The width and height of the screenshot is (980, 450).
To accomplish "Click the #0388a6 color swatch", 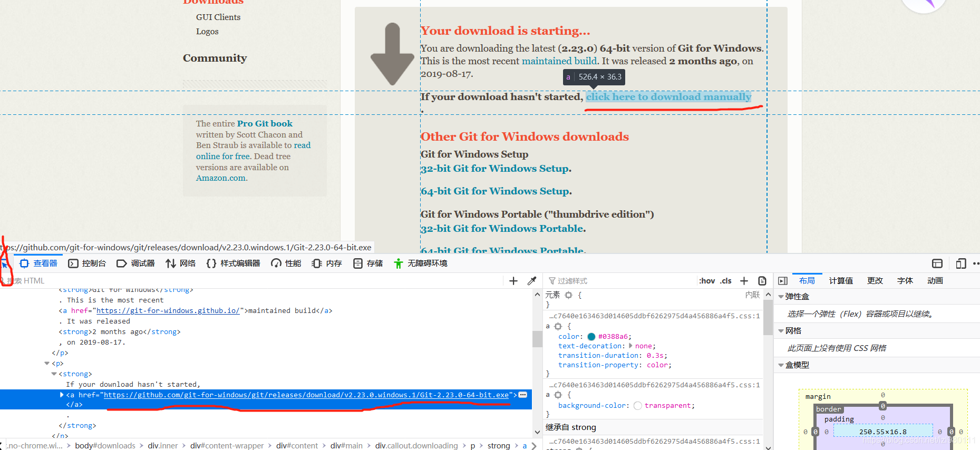I will [591, 337].
